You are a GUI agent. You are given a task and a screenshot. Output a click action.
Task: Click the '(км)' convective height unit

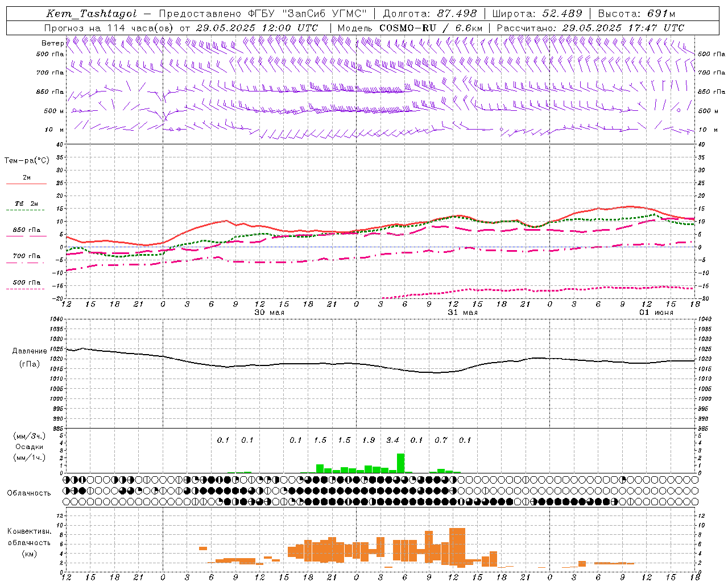pyautogui.click(x=29, y=554)
